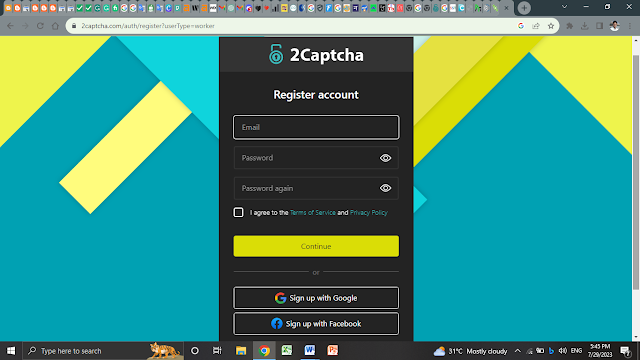
Task: Reload the page with the refresh icon
Action: [40, 26]
